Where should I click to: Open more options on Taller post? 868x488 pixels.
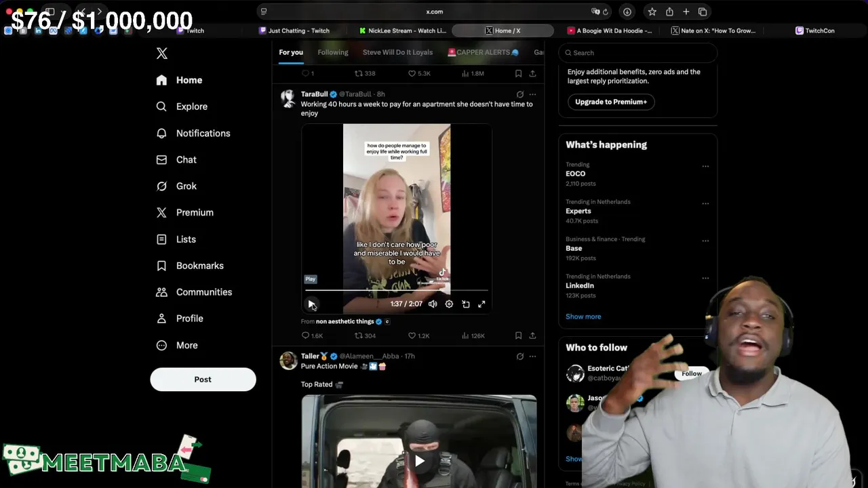(532, 356)
